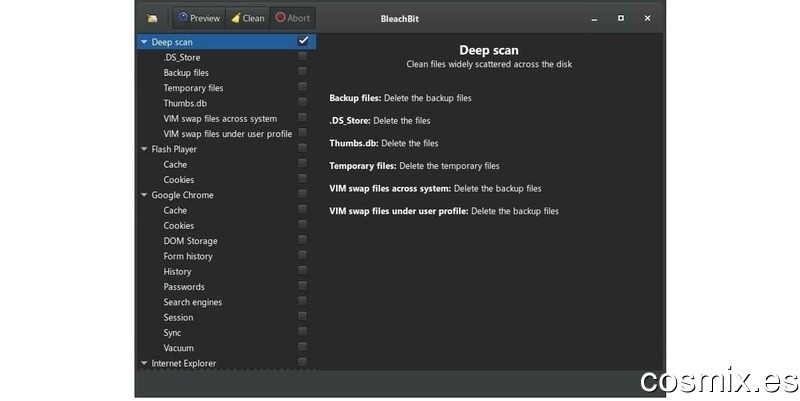Check the Flash Player group checkbox
800x401 pixels.
click(303, 147)
